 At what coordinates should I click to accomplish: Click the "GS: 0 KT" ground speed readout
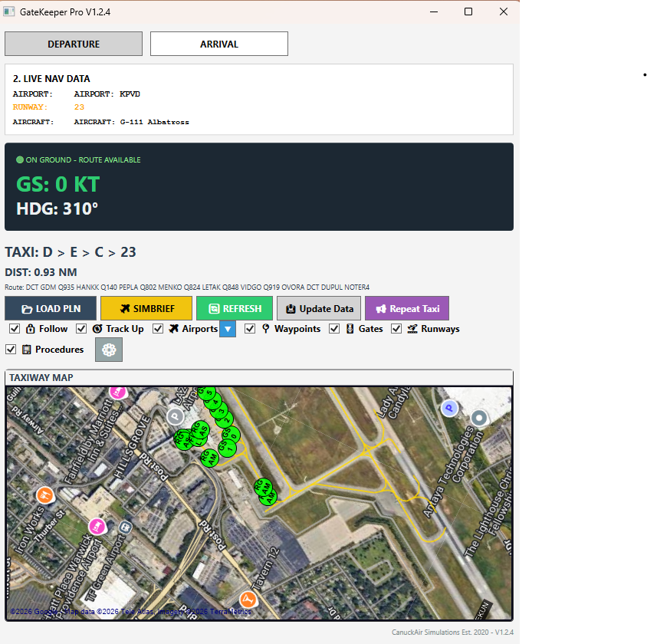pyautogui.click(x=57, y=184)
